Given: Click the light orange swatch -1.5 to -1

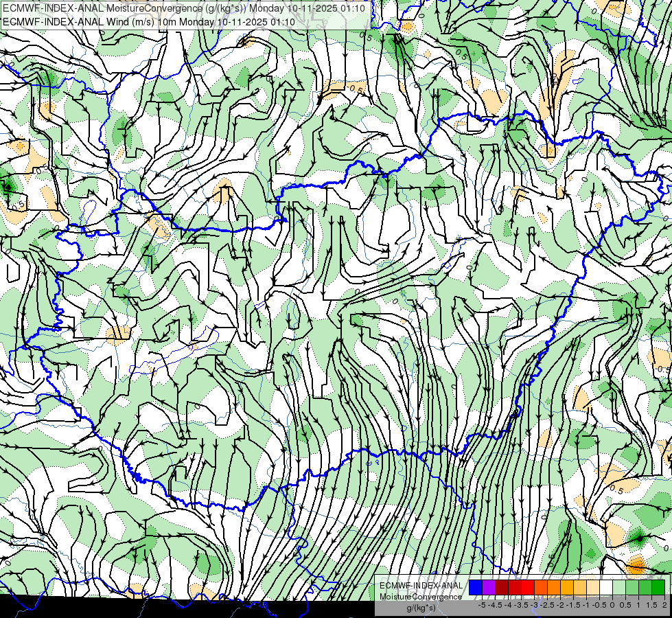Looking at the screenshot, I should coord(580,588).
